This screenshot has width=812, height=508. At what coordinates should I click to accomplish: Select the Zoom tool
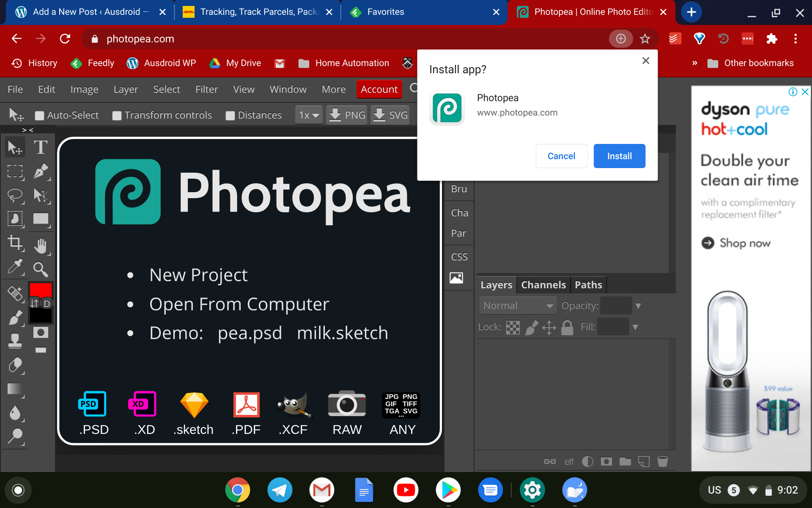41,269
